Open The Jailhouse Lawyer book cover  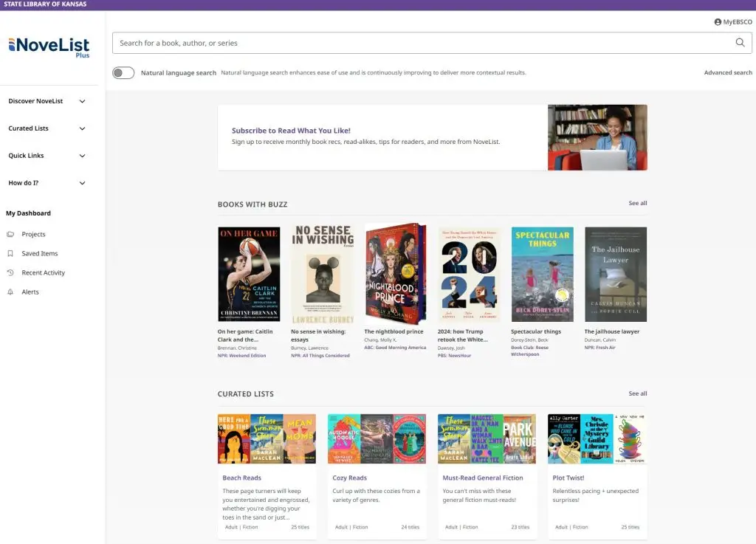click(x=615, y=274)
